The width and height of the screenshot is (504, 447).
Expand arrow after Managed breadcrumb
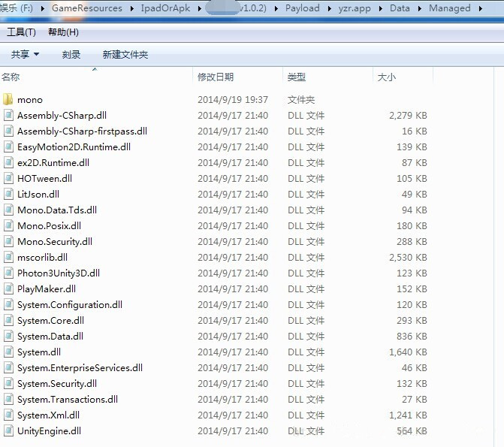480,9
